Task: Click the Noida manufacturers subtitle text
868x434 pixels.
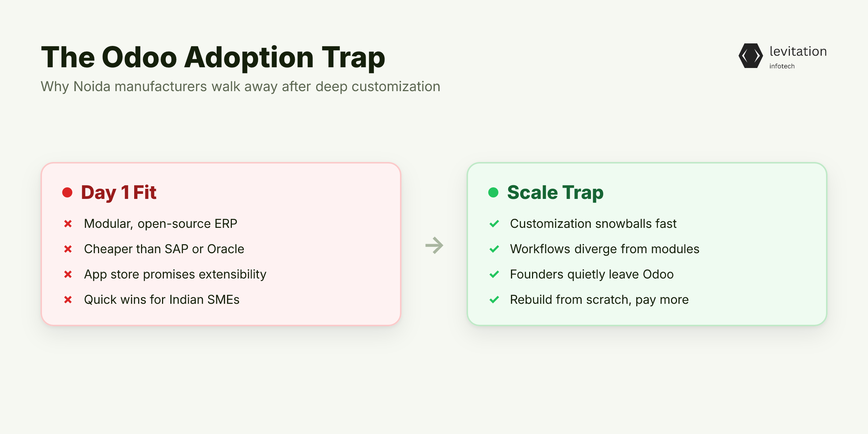Action: click(x=241, y=87)
